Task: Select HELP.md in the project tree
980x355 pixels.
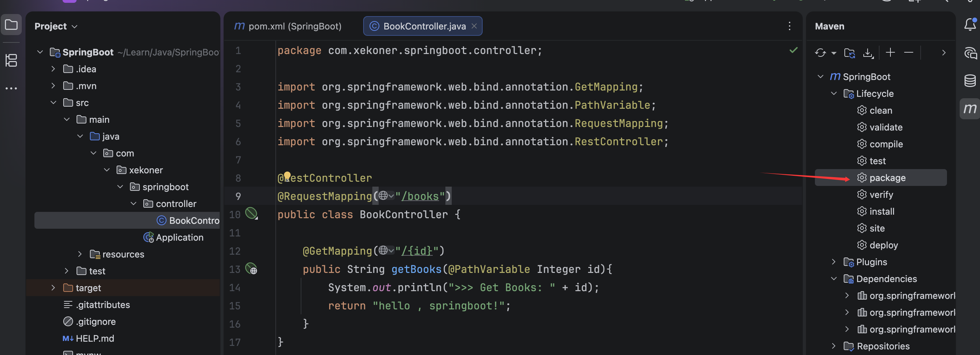Action: click(x=95, y=338)
